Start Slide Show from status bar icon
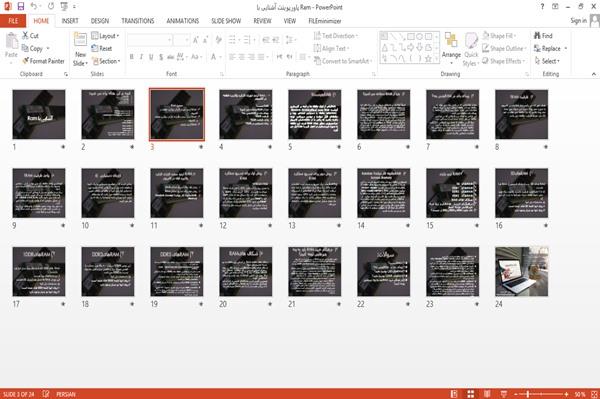This screenshot has height=399, width=600. (504, 394)
